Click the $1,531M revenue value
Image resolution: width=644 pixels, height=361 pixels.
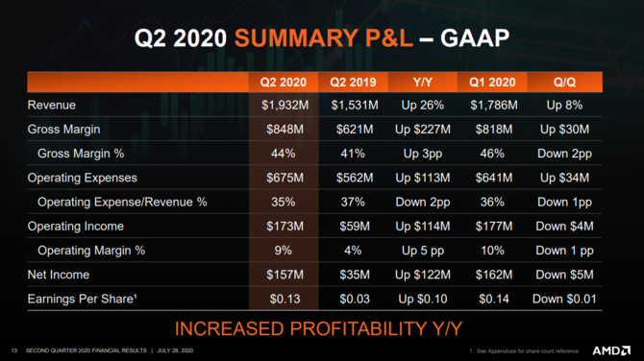click(355, 106)
